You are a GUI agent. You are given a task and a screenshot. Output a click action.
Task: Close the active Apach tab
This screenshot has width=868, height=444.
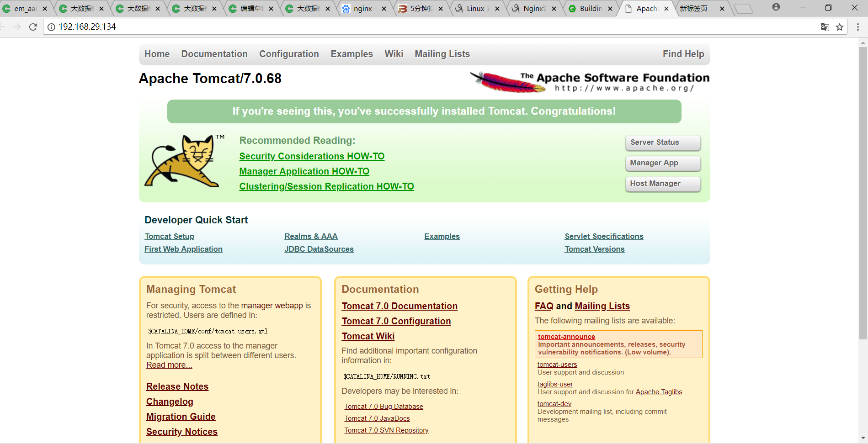[666, 9]
